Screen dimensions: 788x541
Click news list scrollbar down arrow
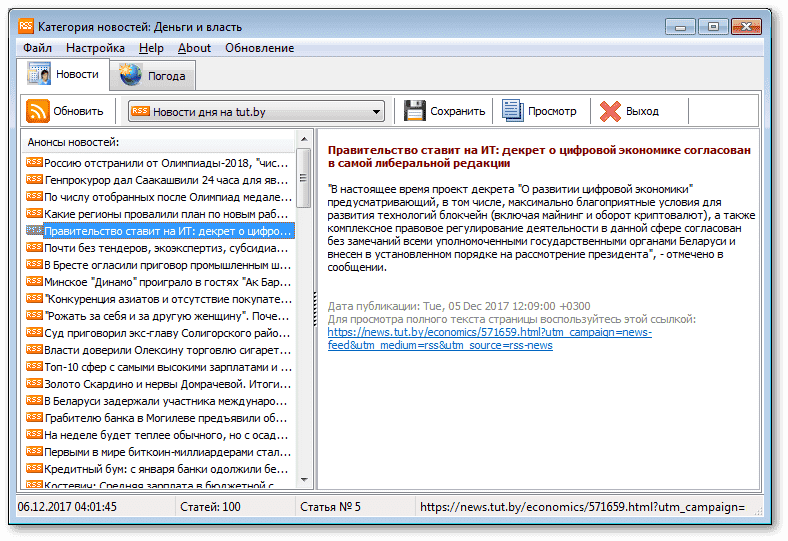click(x=304, y=483)
